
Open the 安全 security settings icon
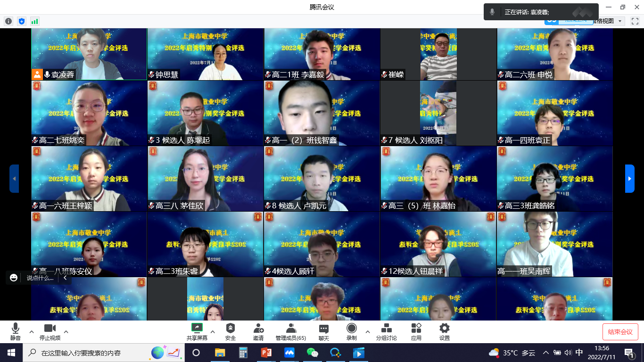tap(230, 329)
